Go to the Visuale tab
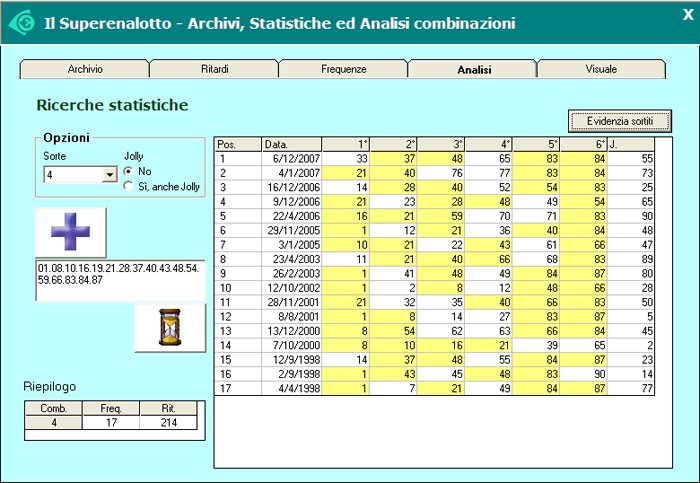This screenshot has height=483, width=700. click(x=601, y=69)
